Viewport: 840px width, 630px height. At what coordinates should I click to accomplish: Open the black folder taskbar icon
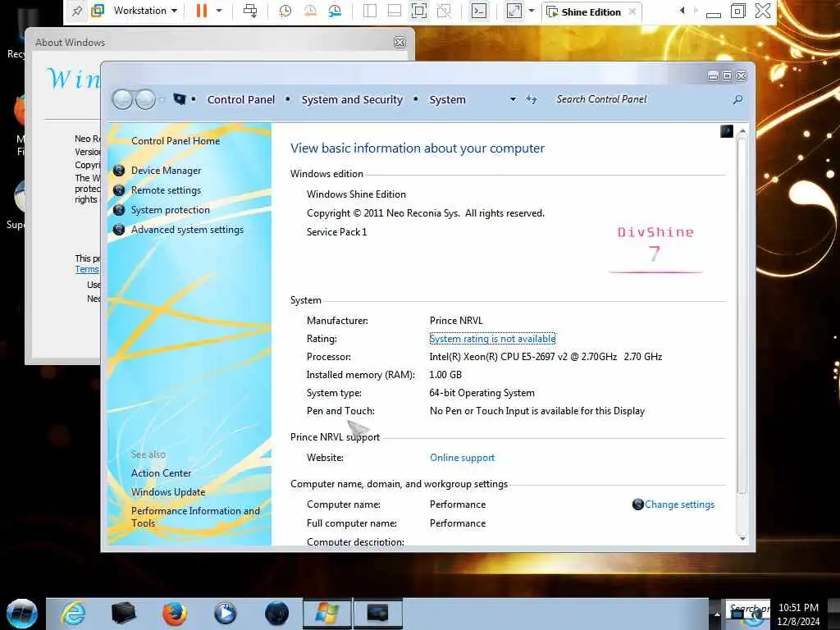[x=123, y=613]
